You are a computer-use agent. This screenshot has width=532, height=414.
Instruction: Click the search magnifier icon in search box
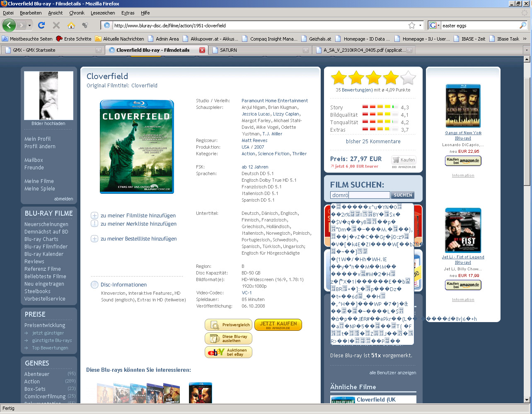[x=522, y=25]
